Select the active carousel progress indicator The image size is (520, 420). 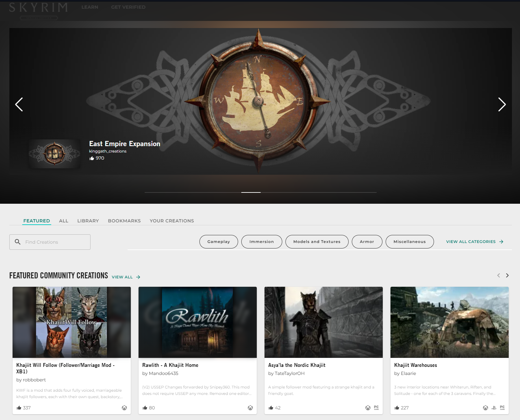[x=251, y=192]
